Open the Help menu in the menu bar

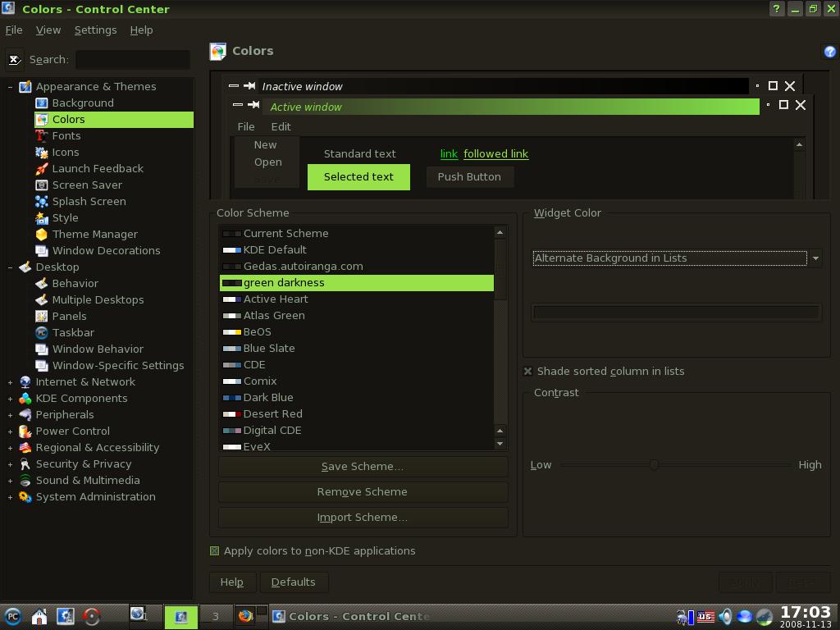(x=141, y=30)
